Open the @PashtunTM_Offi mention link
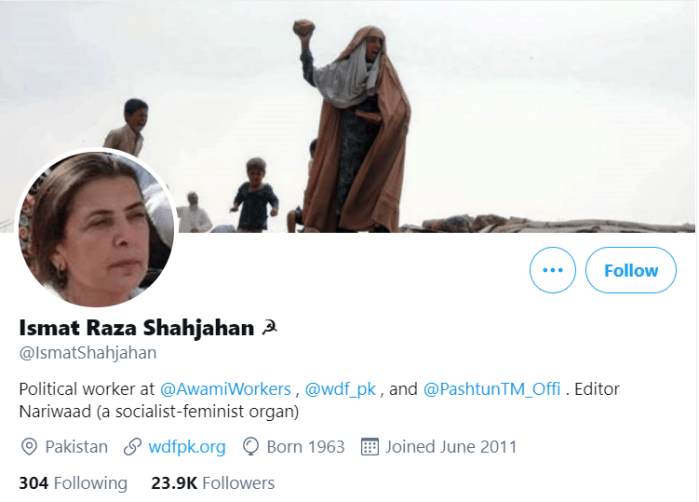Viewport: 699px width, 502px height. [x=491, y=389]
